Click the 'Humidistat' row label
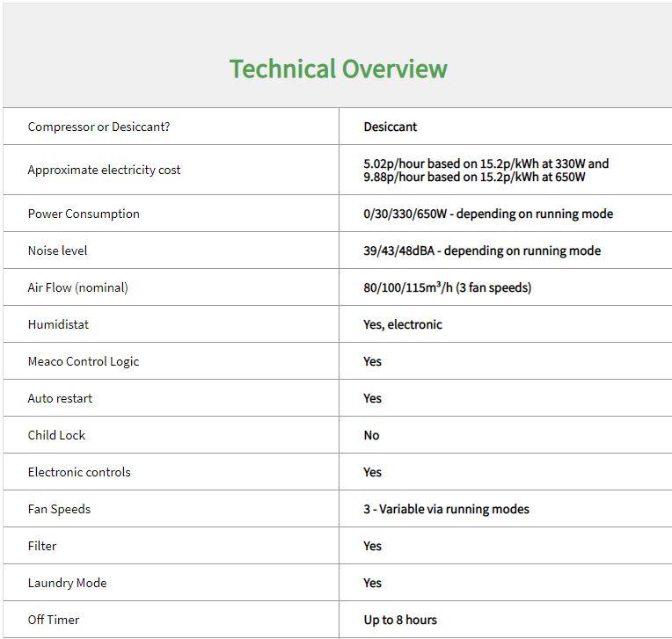 [x=58, y=324]
